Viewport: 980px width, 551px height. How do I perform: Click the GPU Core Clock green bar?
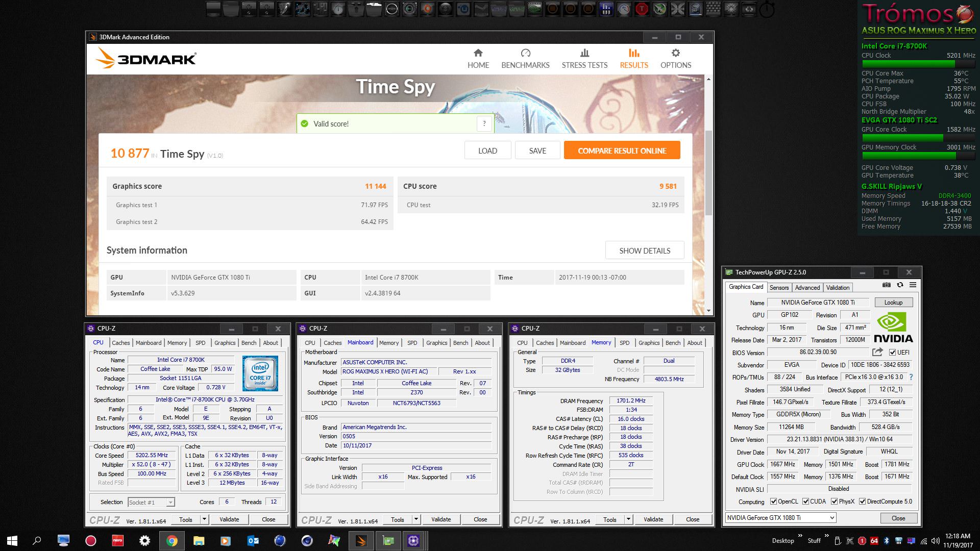[918, 138]
